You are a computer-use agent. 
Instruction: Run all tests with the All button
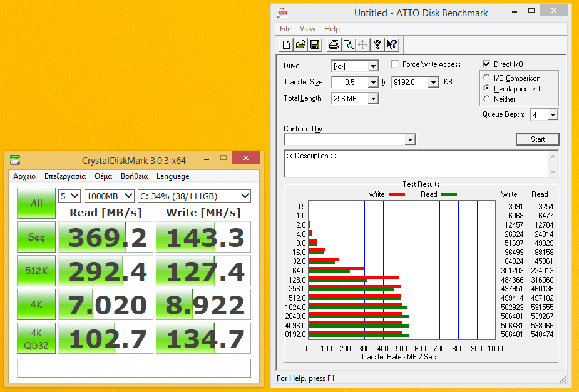(x=36, y=203)
